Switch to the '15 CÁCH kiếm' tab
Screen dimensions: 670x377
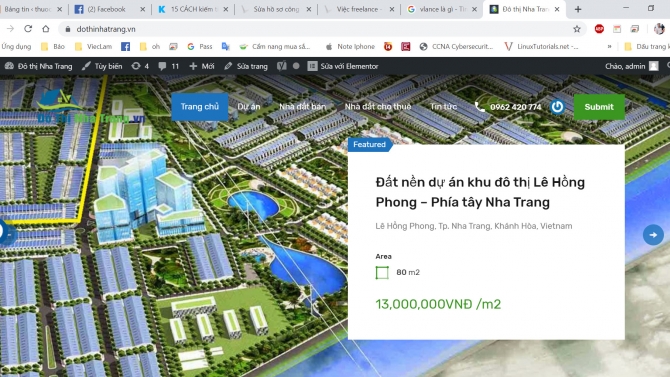(x=189, y=9)
